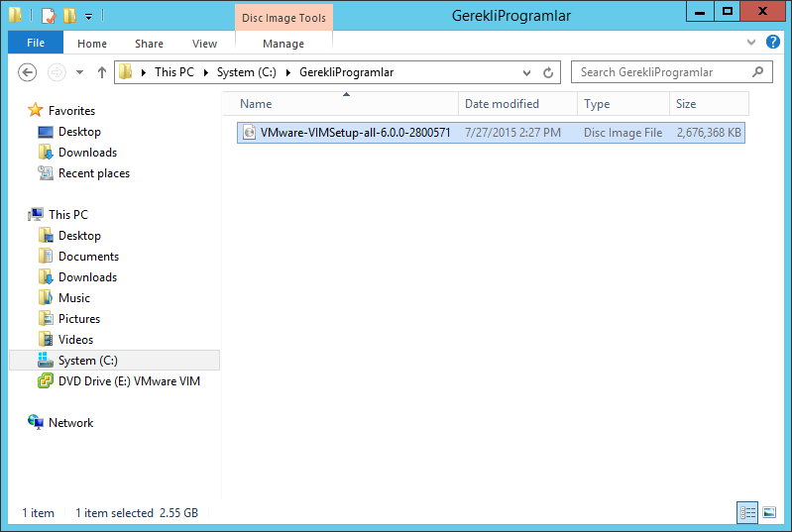The image size is (792, 532).
Task: Open the Music folder in navigation pane
Action: click(73, 298)
